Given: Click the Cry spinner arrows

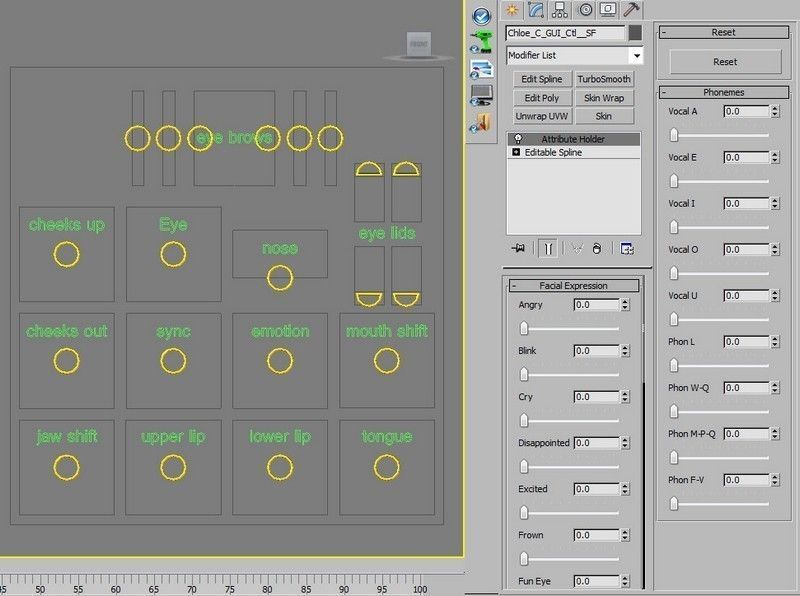Looking at the screenshot, I should click(625, 397).
